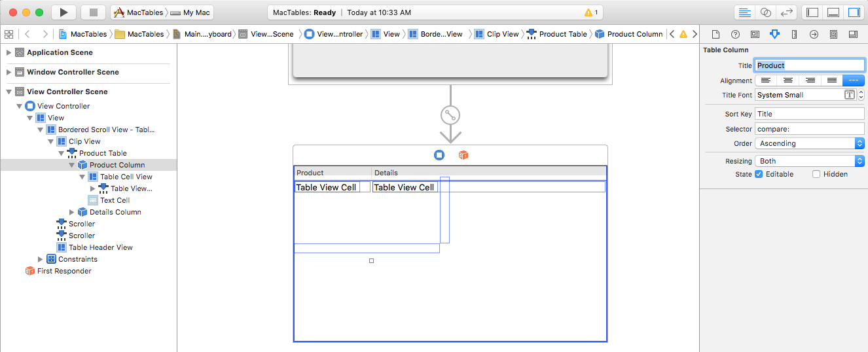Image resolution: width=868 pixels, height=352 pixels.
Task: Open the Identity inspector
Action: coord(755,34)
